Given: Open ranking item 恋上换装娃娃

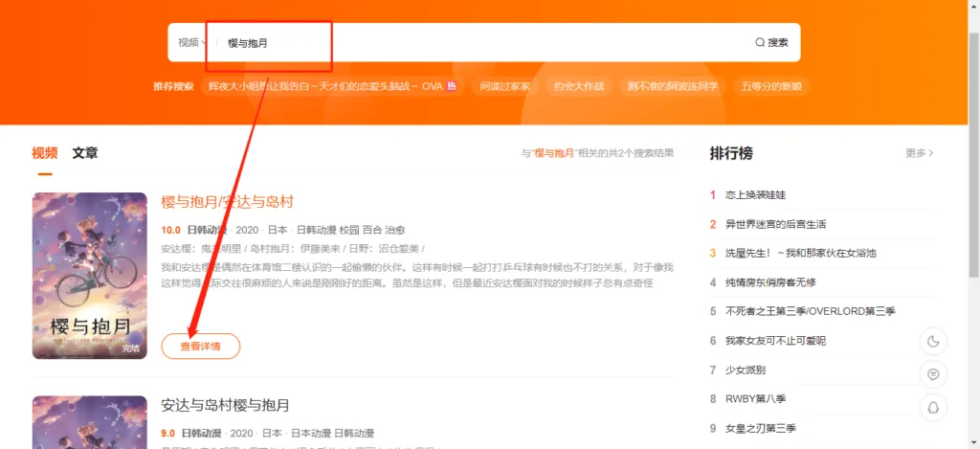Looking at the screenshot, I should pyautogui.click(x=755, y=195).
